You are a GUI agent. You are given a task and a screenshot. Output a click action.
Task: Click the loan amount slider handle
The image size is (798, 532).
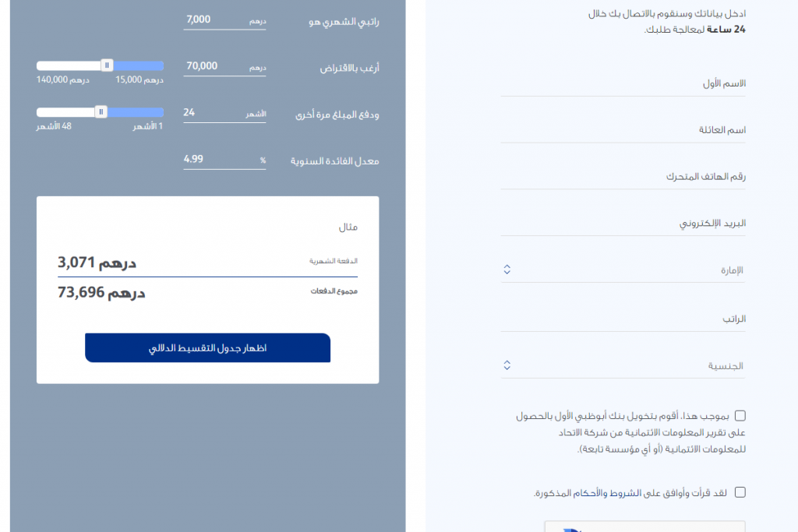click(x=106, y=65)
